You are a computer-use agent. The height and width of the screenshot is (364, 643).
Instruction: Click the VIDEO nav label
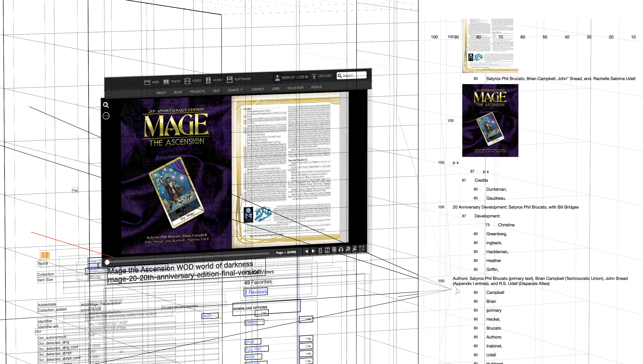[196, 81]
